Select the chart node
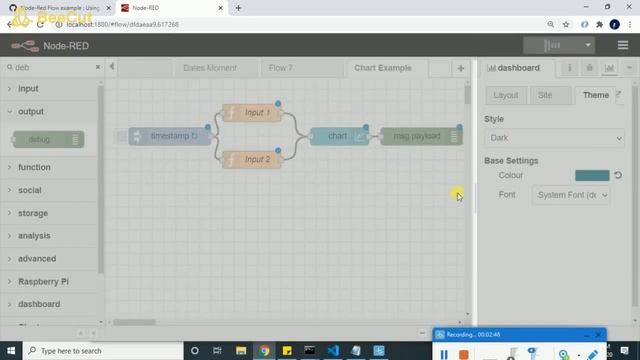640x360 pixels. [339, 136]
